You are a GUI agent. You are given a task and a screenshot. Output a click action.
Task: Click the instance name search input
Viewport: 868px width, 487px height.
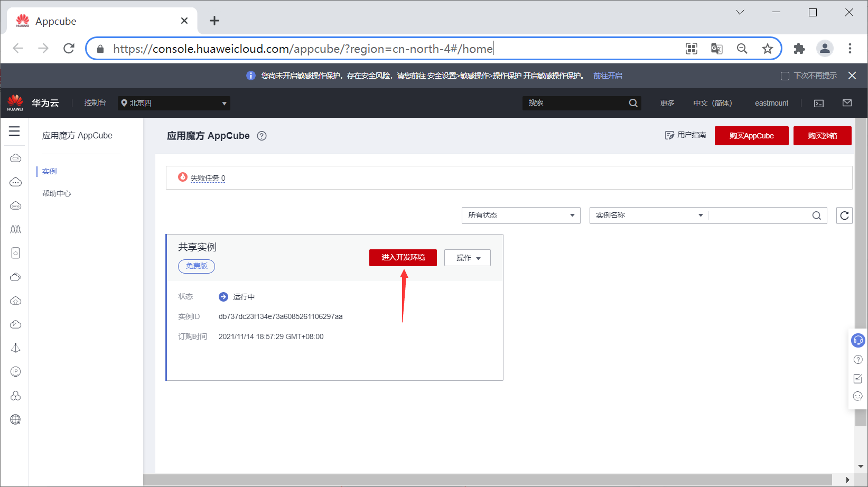(x=760, y=216)
